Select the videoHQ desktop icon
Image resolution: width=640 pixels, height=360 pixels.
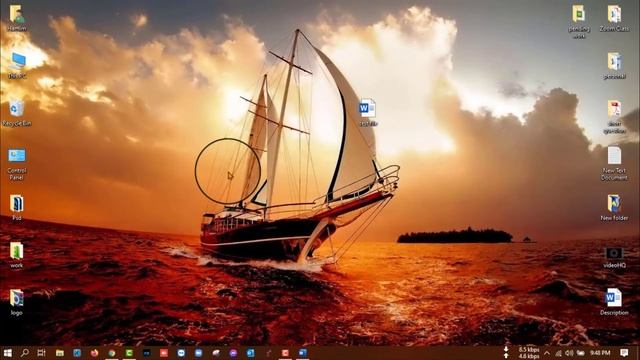pyautogui.click(x=614, y=257)
